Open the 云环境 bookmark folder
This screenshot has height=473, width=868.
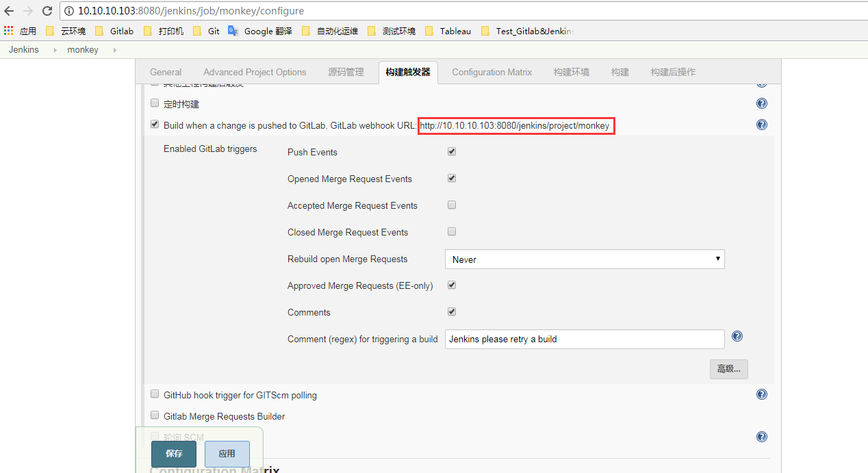click(66, 31)
